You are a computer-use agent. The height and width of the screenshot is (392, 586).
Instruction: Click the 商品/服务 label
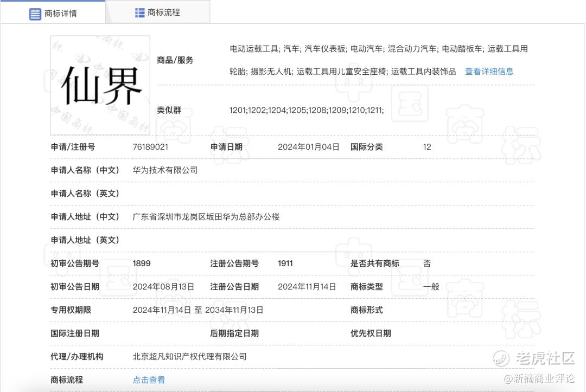[175, 60]
